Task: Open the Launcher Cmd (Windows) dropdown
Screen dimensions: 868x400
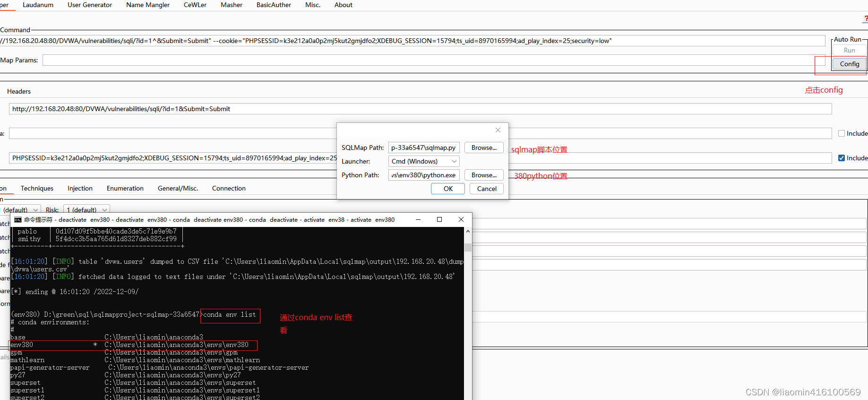Action: [424, 161]
